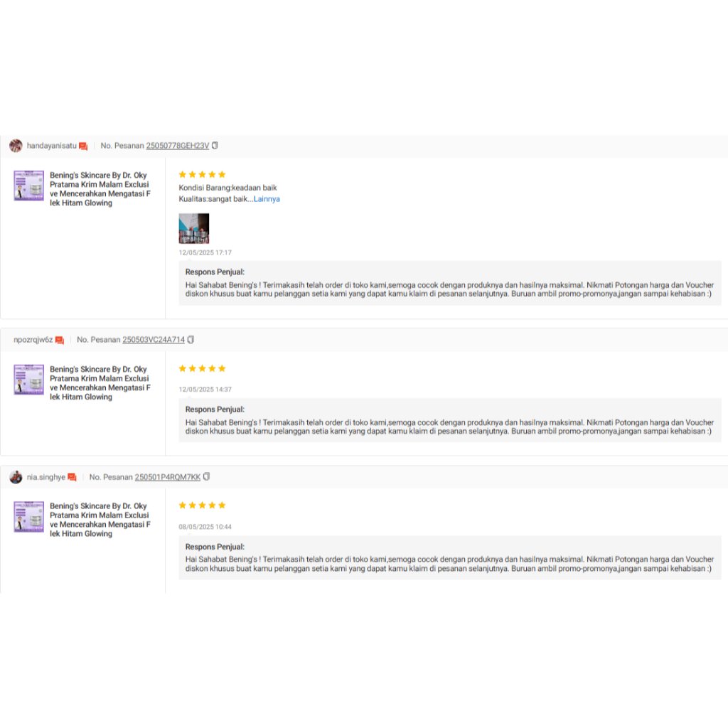728x728 pixels.
Task: Click product thumbnail in nia.singhye's review
Action: click(29, 517)
